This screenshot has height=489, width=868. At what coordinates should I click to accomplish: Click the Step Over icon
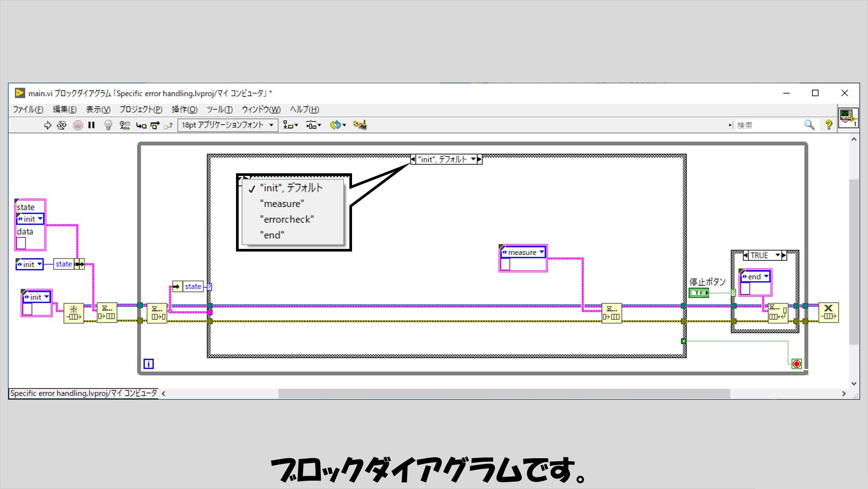coord(155,125)
